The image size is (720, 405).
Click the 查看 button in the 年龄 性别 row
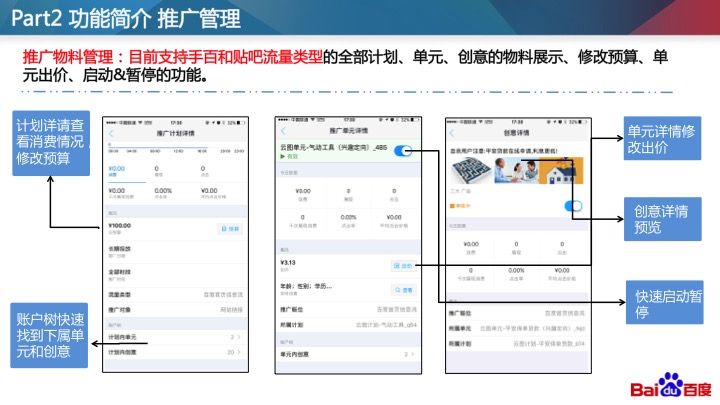403,290
